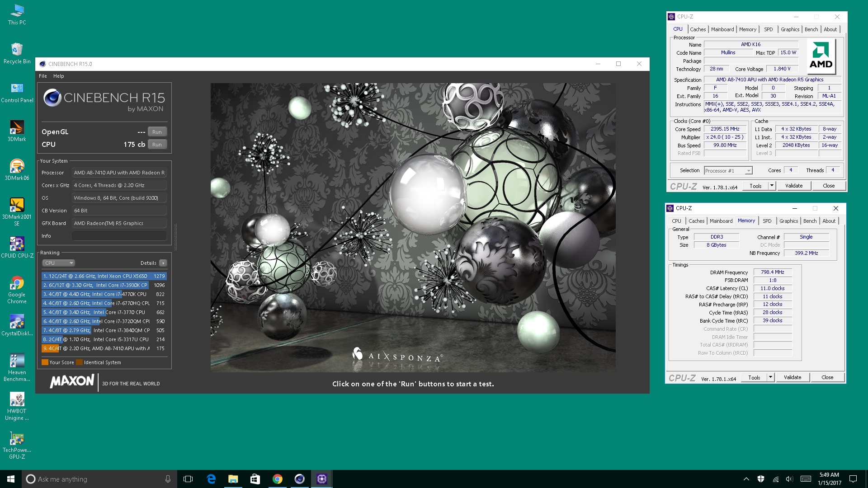
Task: Switch to Caches tab in top CPU-Z
Action: coord(698,29)
